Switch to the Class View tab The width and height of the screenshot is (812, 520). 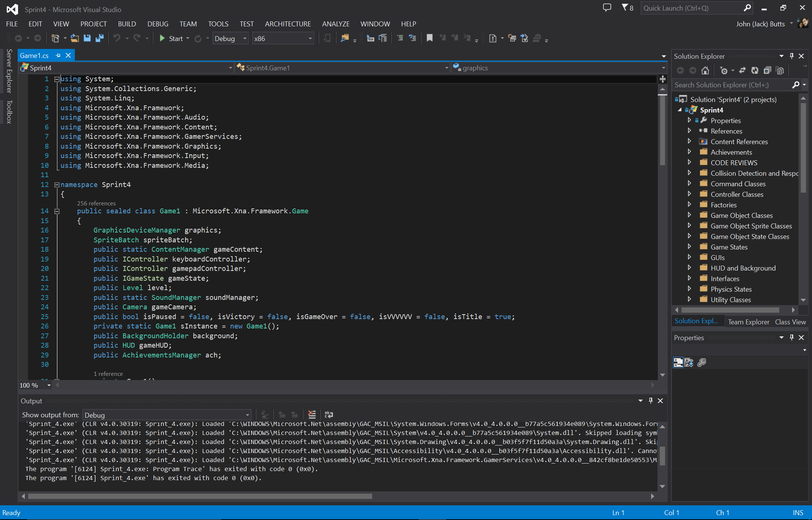tap(790, 322)
